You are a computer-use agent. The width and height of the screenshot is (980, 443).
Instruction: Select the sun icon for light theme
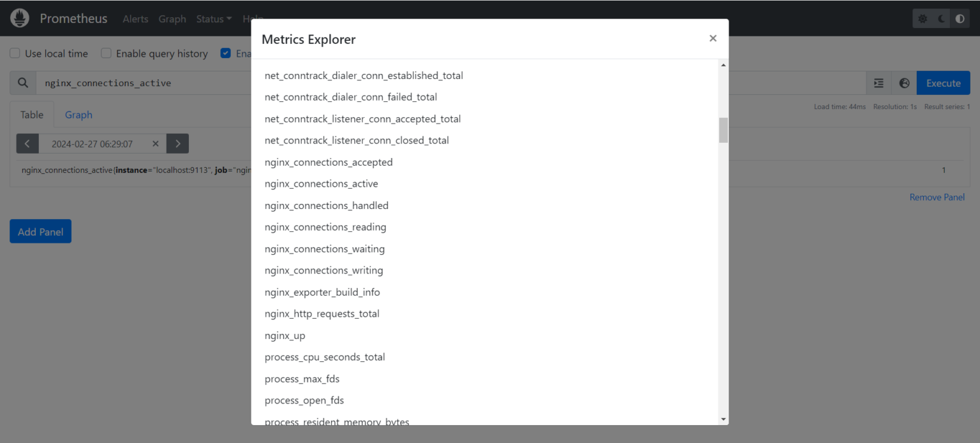pos(922,18)
